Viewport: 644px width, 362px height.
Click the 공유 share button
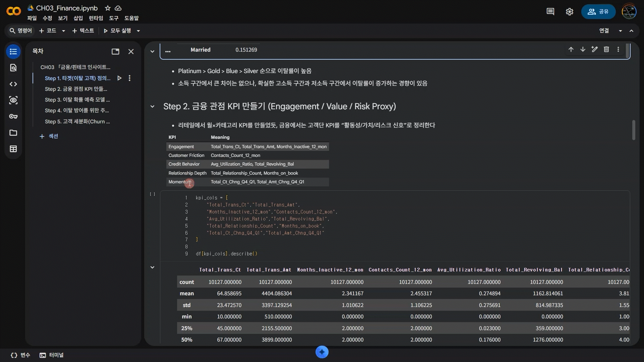[x=598, y=12]
